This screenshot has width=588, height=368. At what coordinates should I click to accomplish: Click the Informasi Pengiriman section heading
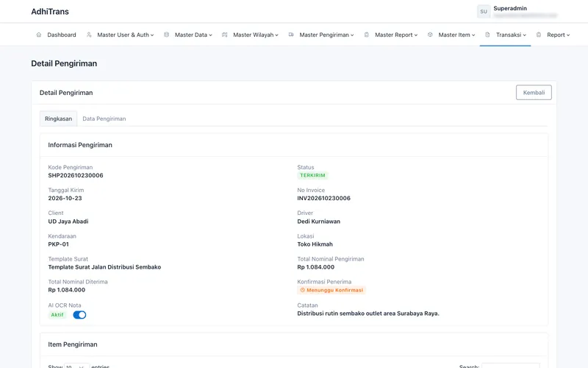[80, 145]
